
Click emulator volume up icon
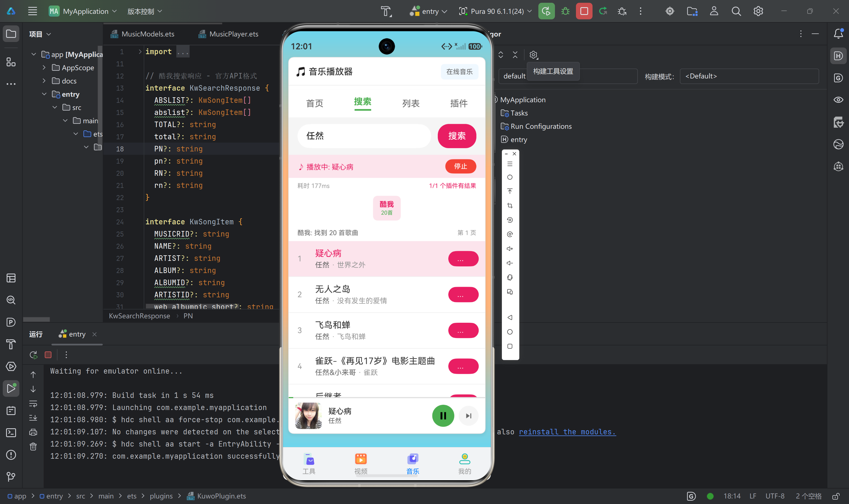510,249
